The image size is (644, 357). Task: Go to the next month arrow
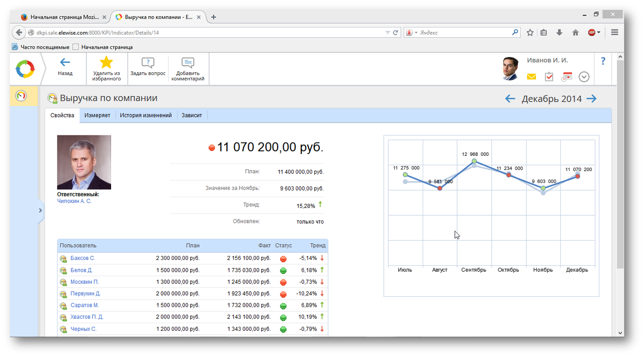point(592,98)
